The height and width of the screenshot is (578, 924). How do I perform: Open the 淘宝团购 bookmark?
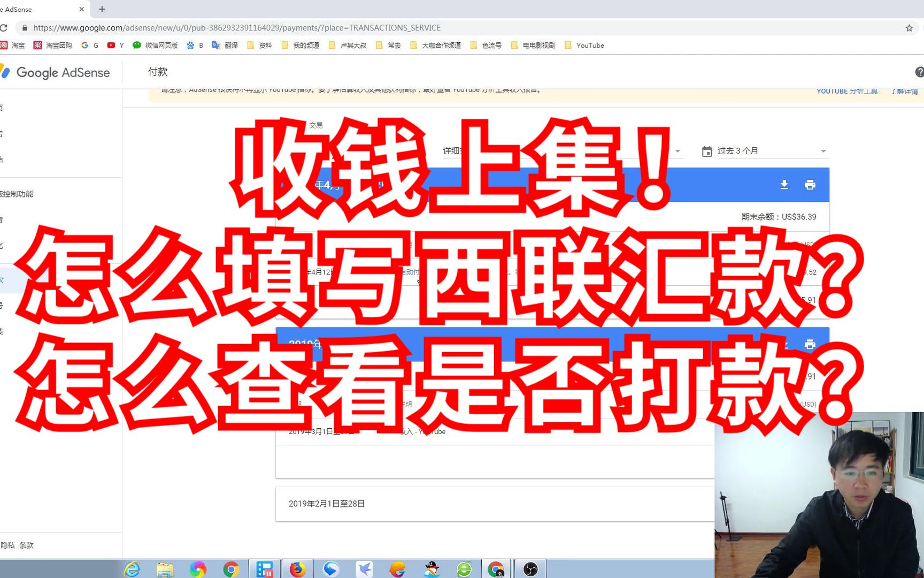pyautogui.click(x=53, y=45)
